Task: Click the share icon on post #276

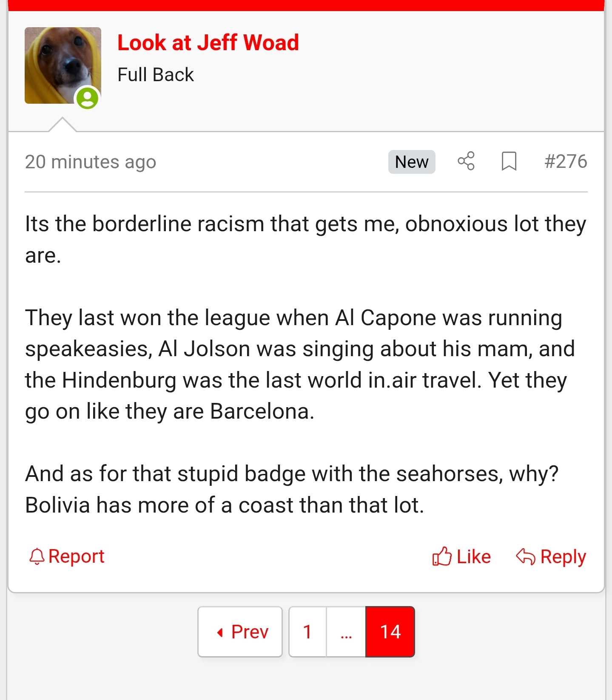Action: 466,162
